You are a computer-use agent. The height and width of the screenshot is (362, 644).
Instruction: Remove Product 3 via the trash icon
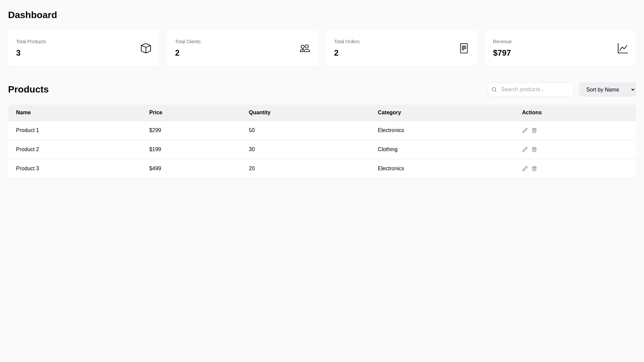[534, 169]
